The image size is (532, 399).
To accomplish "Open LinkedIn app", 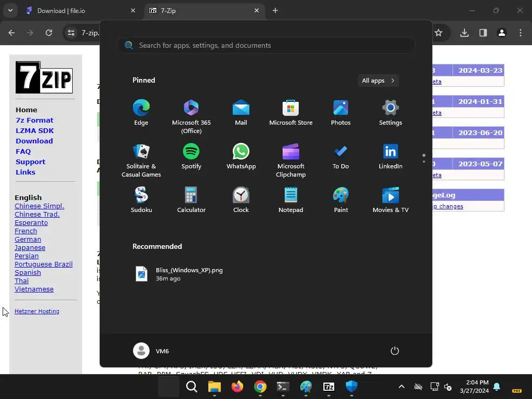I will coord(391,157).
